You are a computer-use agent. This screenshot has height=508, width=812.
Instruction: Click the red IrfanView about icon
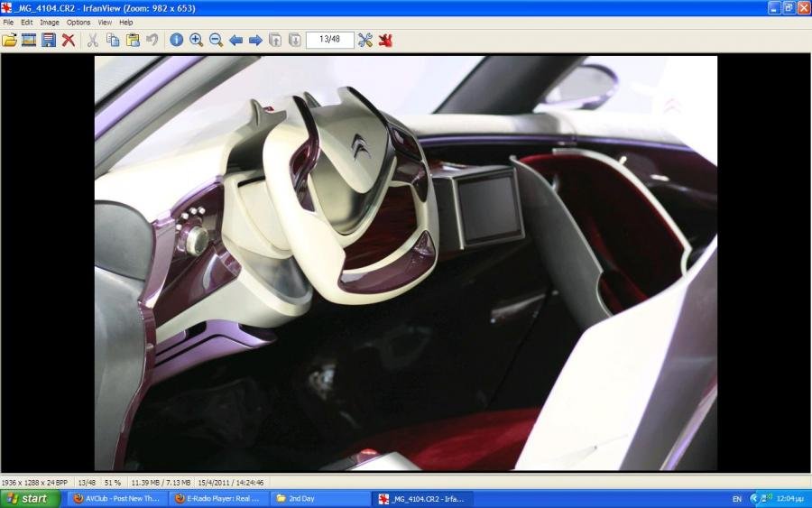[x=385, y=40]
